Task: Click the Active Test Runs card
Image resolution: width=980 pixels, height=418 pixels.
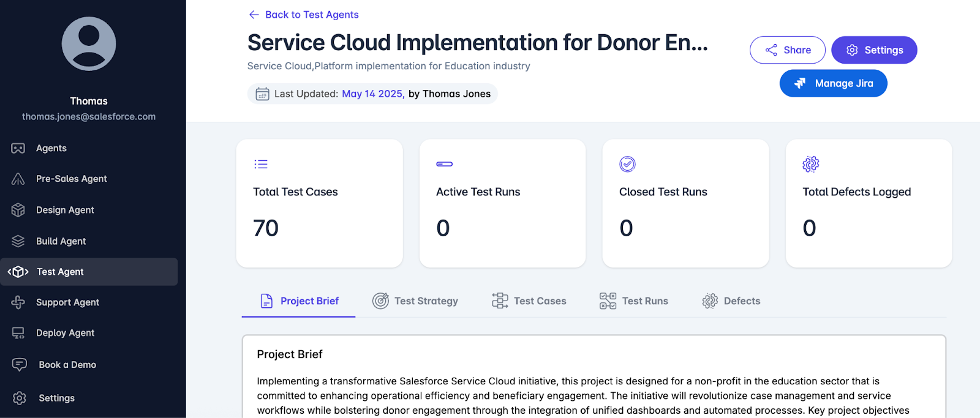Action: (503, 203)
